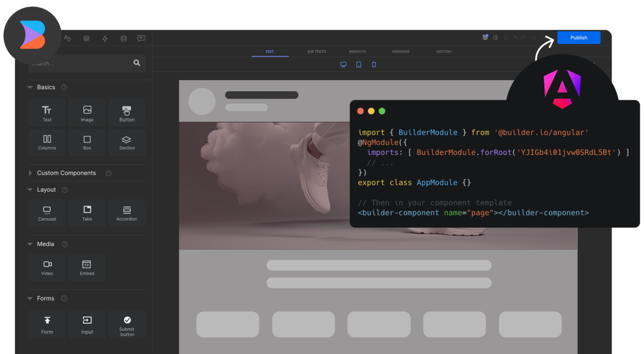Select the Submit button block

(127, 324)
